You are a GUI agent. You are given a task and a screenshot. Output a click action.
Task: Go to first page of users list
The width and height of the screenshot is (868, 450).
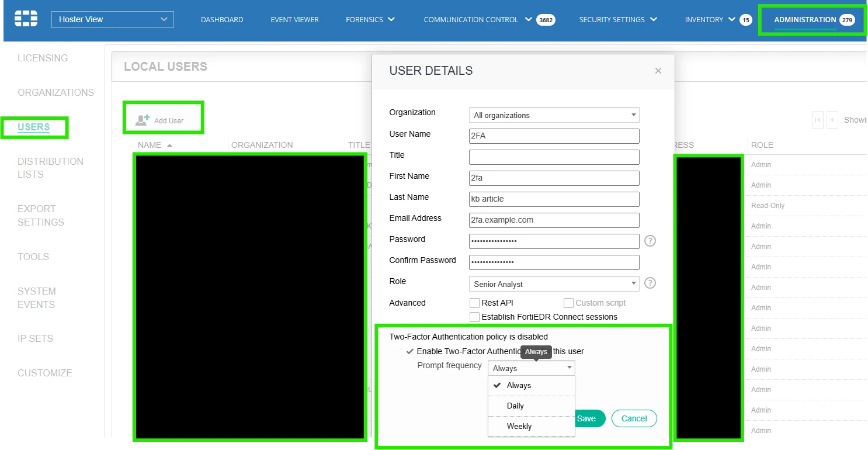(x=817, y=120)
